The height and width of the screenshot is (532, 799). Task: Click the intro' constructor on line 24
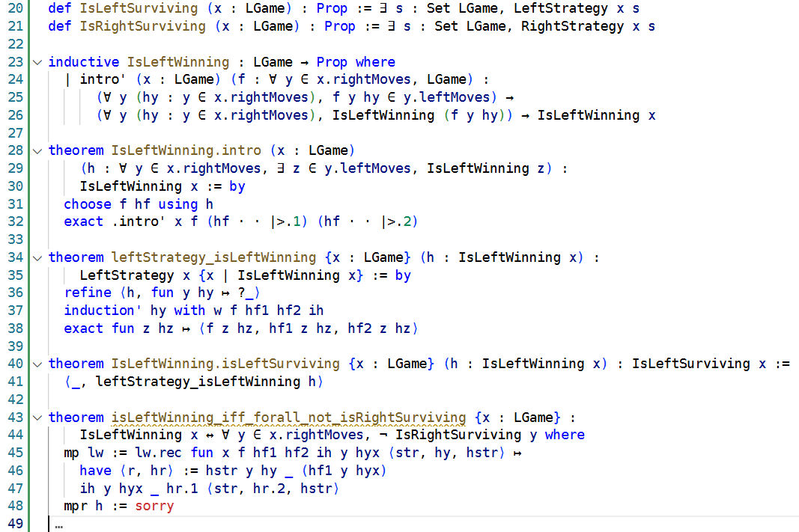pyautogui.click(x=100, y=79)
